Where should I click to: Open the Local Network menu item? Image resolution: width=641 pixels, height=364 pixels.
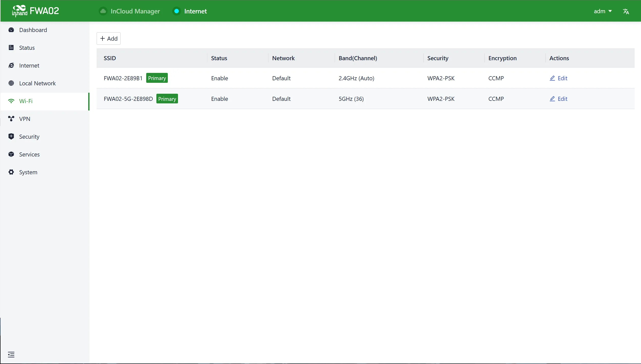click(x=45, y=84)
